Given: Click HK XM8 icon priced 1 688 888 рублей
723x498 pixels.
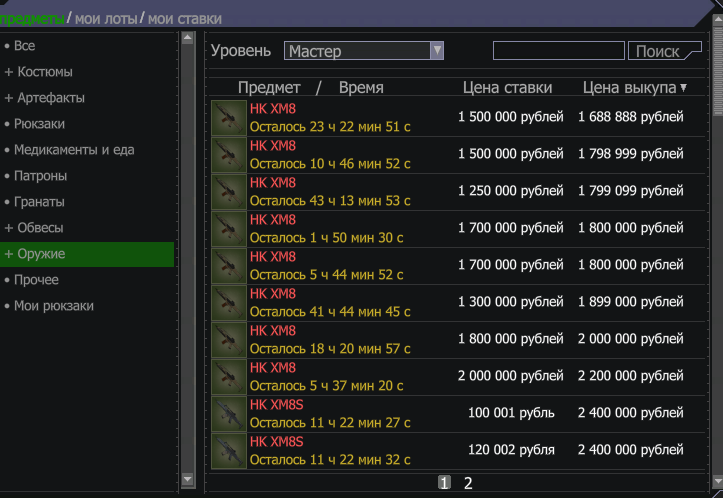Looking at the screenshot, I should coord(229,118).
